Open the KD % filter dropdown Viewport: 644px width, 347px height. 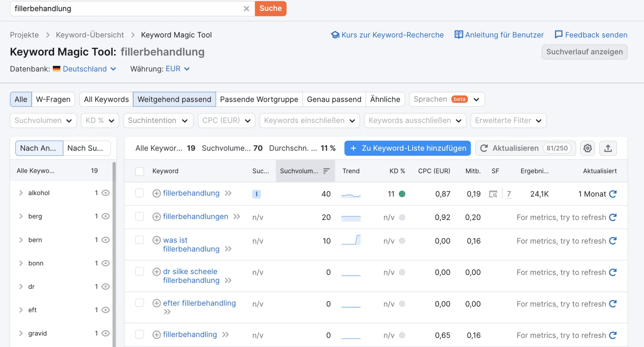tap(100, 121)
